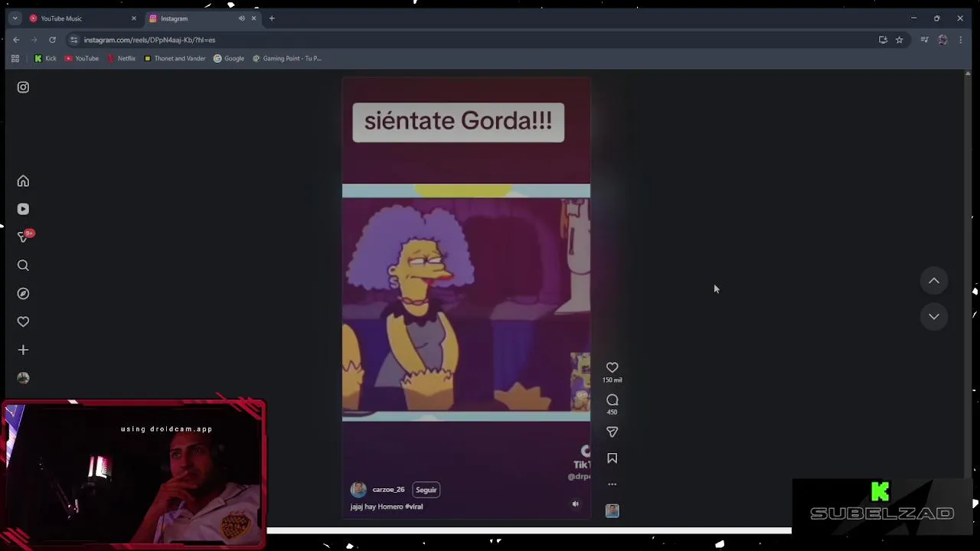
Task: Open carzoe_26 avatar picture
Action: pyautogui.click(x=358, y=490)
